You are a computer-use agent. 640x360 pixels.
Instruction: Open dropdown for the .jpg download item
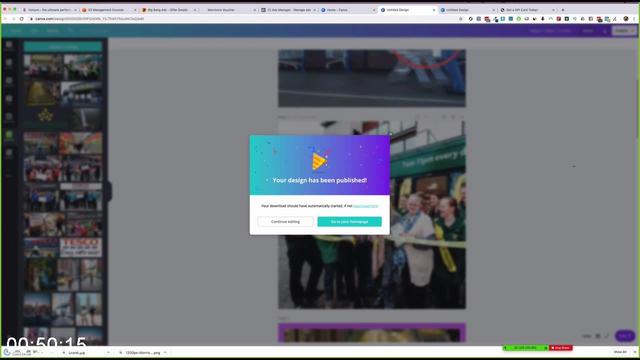tap(108, 352)
